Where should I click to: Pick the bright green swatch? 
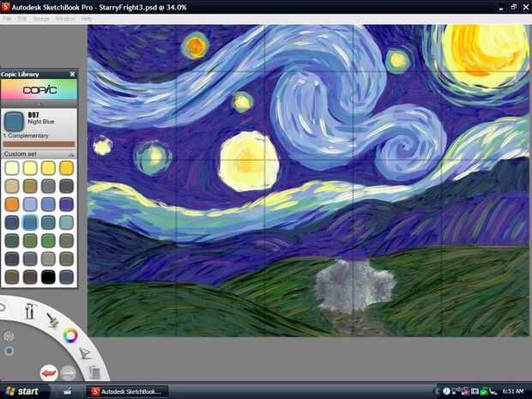48,240
